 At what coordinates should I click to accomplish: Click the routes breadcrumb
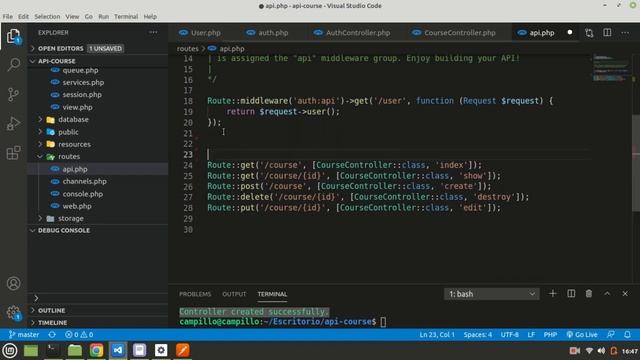[187, 48]
